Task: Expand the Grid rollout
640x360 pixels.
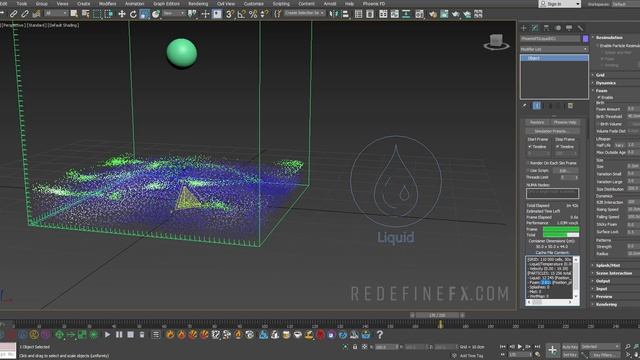Action: coord(600,75)
